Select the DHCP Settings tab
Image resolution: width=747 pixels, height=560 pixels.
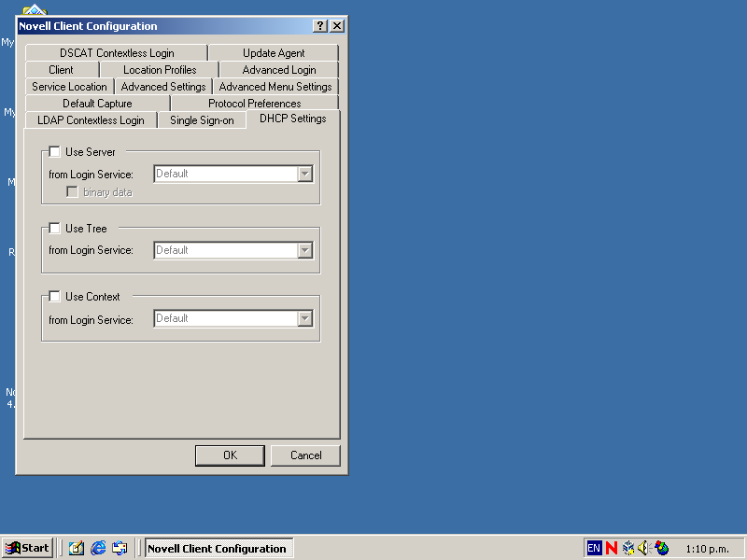pyautogui.click(x=293, y=119)
